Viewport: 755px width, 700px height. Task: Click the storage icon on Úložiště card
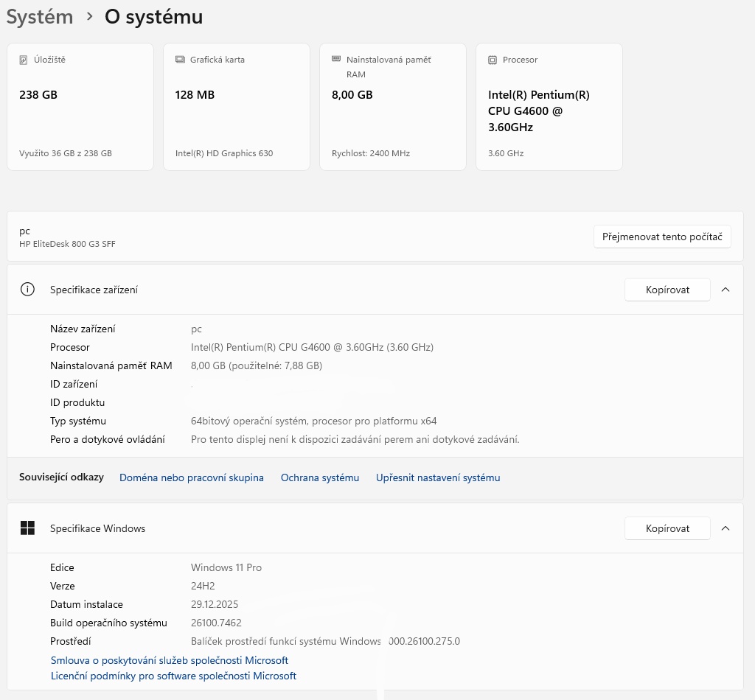pyautogui.click(x=24, y=60)
